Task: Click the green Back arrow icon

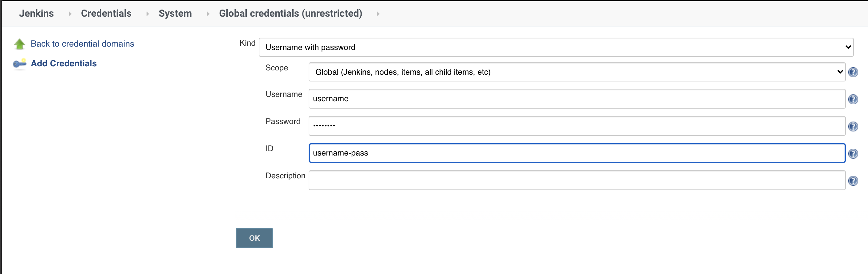Action: 19,44
